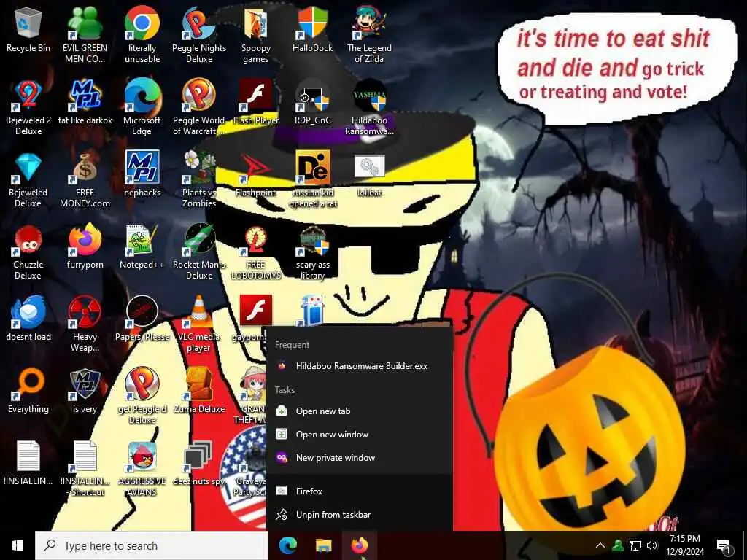Open the network status tray icon
Image resolution: width=747 pixels, height=560 pixels.
point(635,545)
